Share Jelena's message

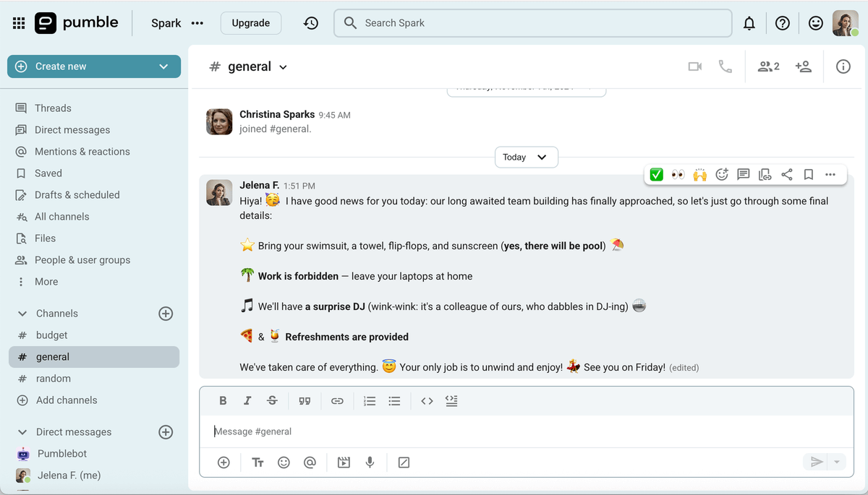click(786, 174)
